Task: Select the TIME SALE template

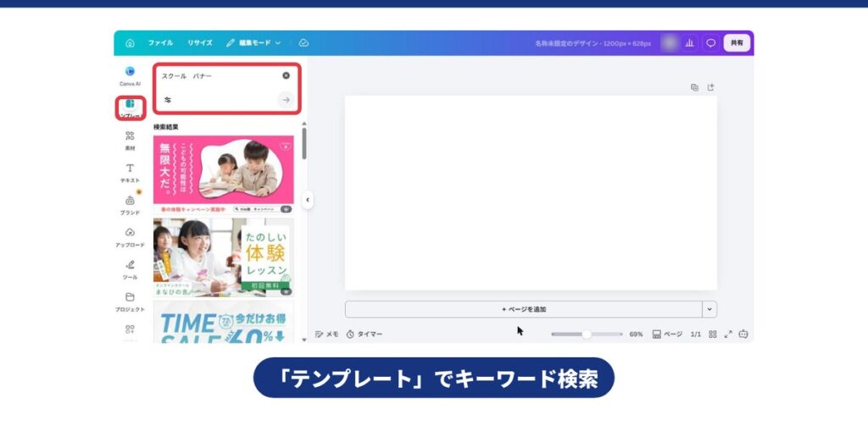Action: pos(224,323)
